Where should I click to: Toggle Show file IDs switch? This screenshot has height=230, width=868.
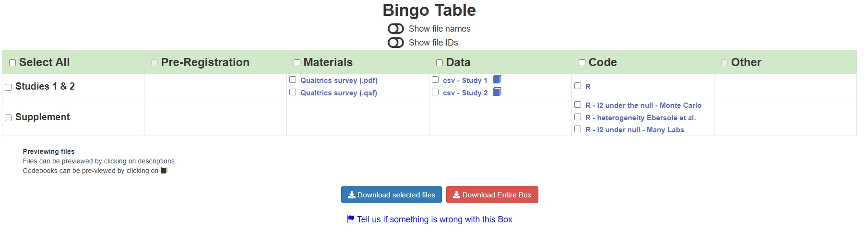396,43
